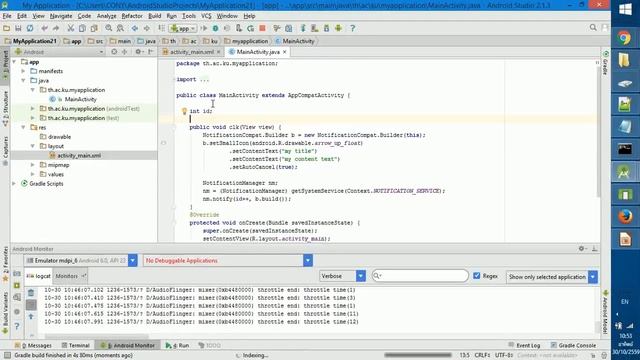This screenshot has height=360, width=640.
Task: Click the Copy icon in toolbar
Action: coord(82,28)
